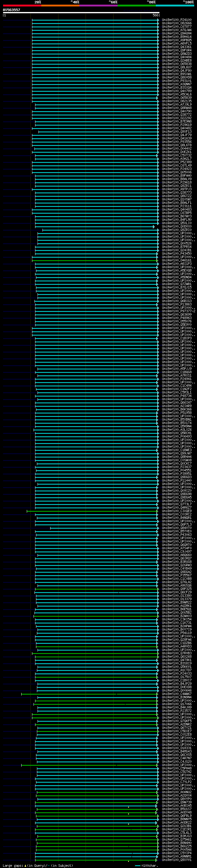Select hit label UniRef100_P48963
This screenshot has width=197, height=868.
tap(177, 318)
